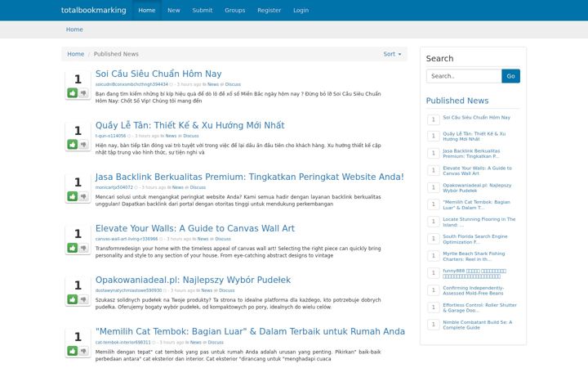Open author link under 'Jasa Backlink'
Screen dimensions: 588x368
tap(114, 187)
